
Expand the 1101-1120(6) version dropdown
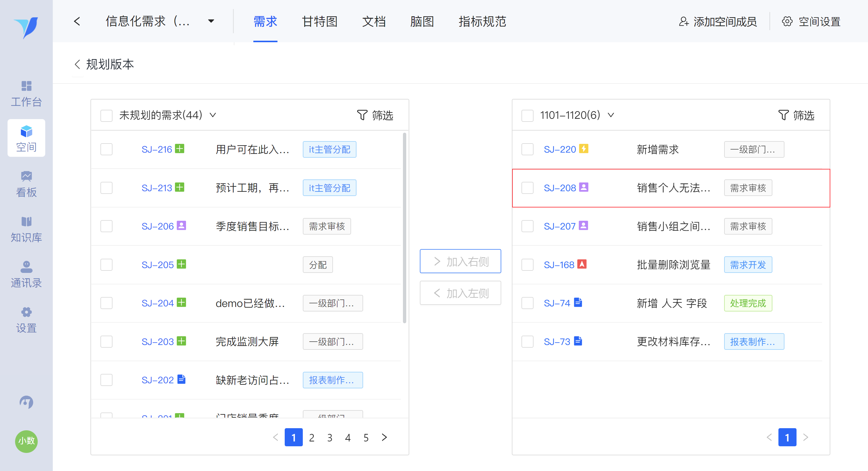click(x=610, y=115)
